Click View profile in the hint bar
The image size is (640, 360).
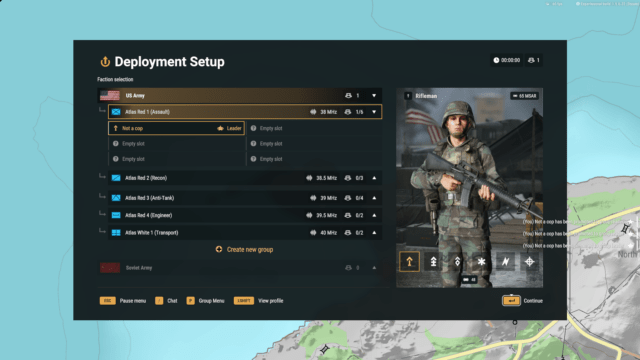click(x=258, y=301)
